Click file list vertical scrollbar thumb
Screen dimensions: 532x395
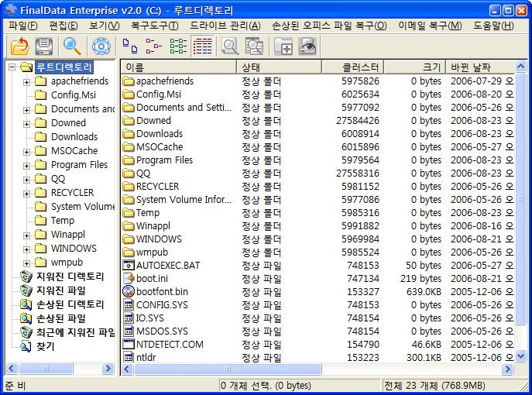click(x=521, y=198)
